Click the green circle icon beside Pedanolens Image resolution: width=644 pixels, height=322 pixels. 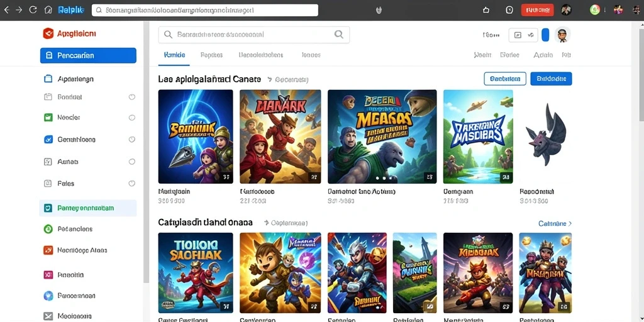pos(48,229)
